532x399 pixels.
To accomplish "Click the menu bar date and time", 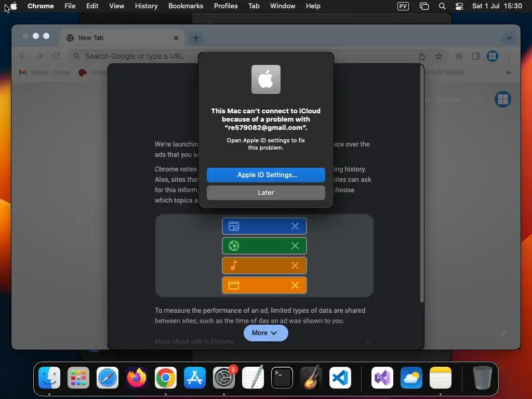I will (x=497, y=6).
